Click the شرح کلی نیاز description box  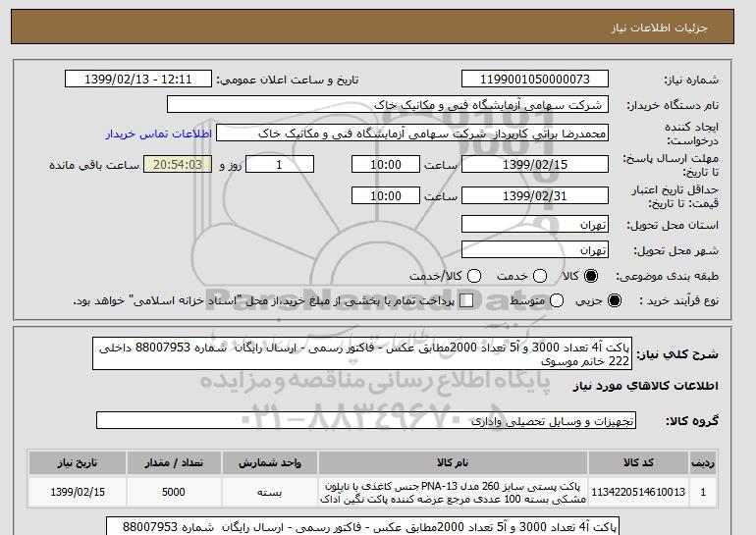pyautogui.click(x=362, y=353)
